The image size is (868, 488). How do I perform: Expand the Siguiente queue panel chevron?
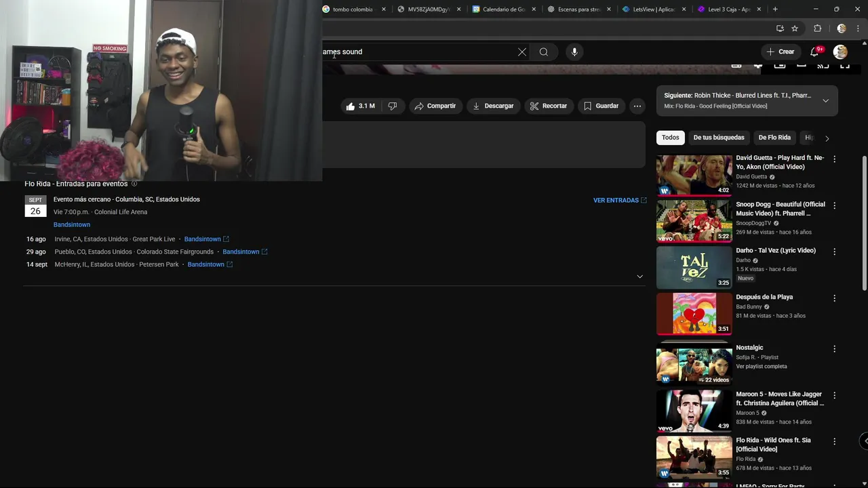click(825, 100)
